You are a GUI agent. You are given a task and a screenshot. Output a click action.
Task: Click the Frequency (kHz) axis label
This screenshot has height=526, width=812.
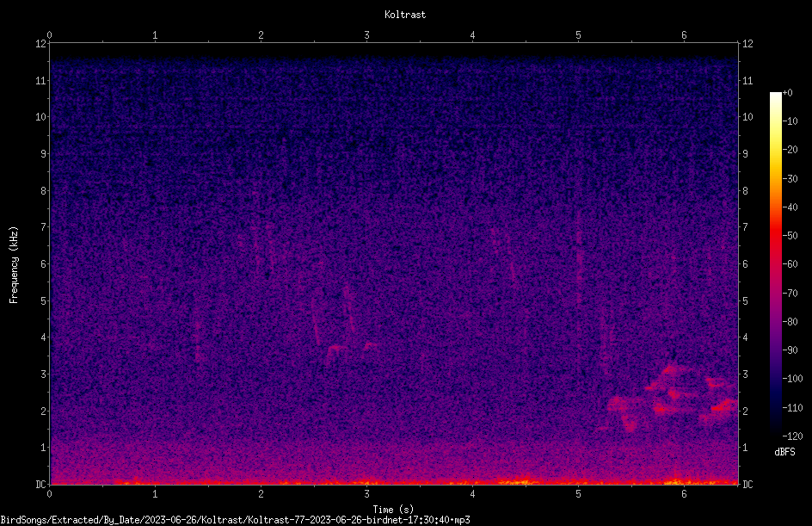tap(14, 265)
